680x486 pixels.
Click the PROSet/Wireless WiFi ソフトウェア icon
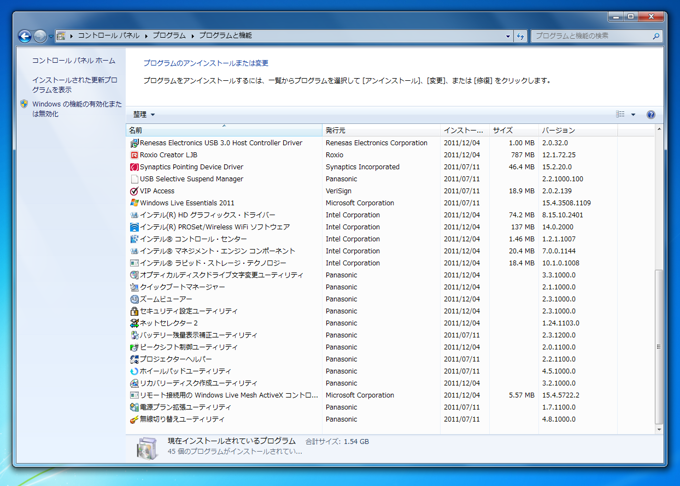coord(134,227)
